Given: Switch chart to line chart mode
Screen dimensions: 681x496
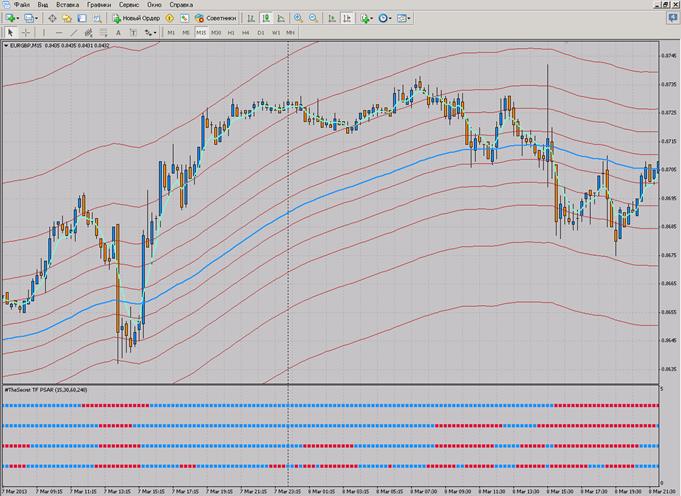Looking at the screenshot, I should click(x=281, y=18).
